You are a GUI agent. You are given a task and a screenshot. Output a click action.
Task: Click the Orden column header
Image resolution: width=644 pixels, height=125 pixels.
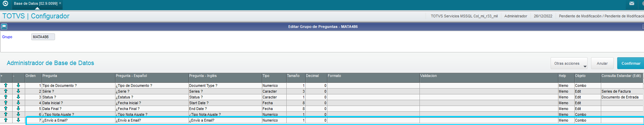(33, 78)
